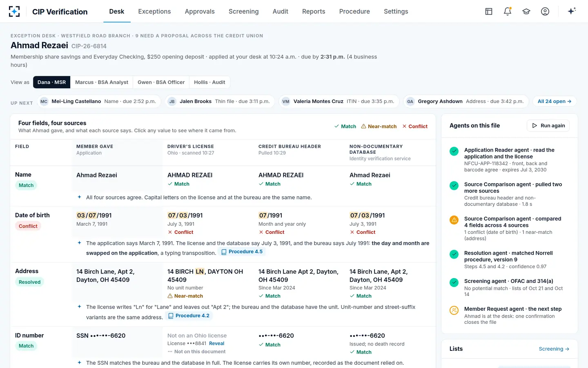
Task: Click the GA avatar for Gregory Ashdown
Action: tap(410, 101)
